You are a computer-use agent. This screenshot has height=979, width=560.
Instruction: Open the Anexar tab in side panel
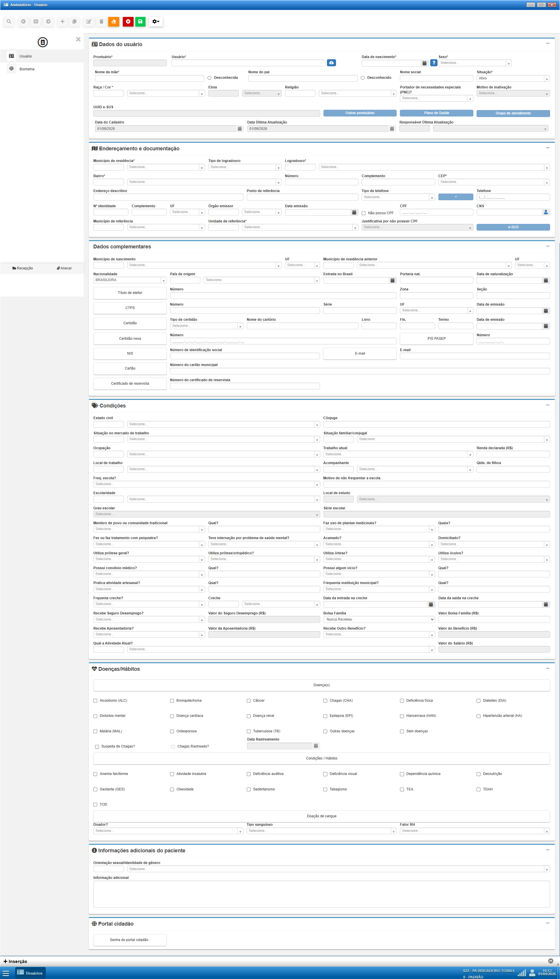coord(64,268)
